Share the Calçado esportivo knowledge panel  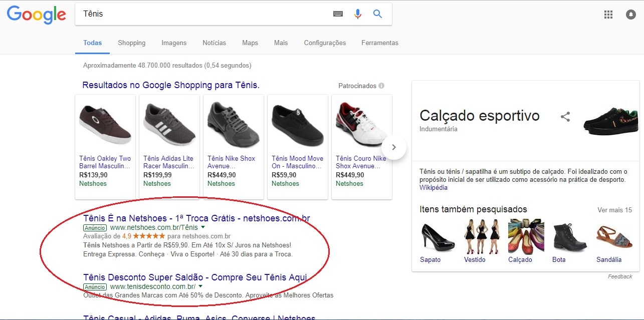565,117
